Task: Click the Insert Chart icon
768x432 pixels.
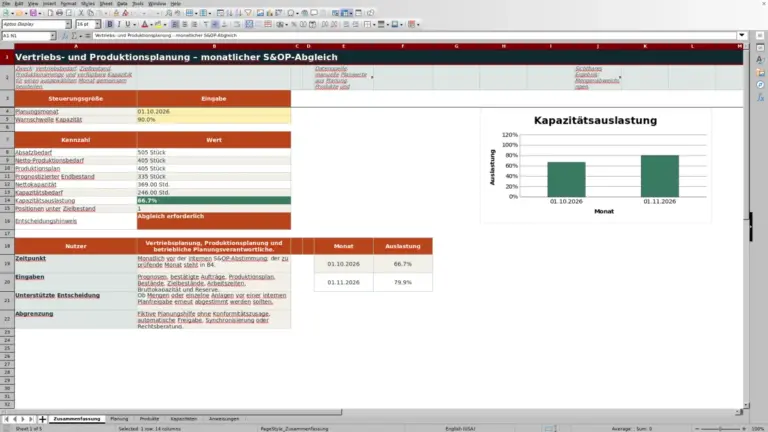Action: (x=269, y=13)
